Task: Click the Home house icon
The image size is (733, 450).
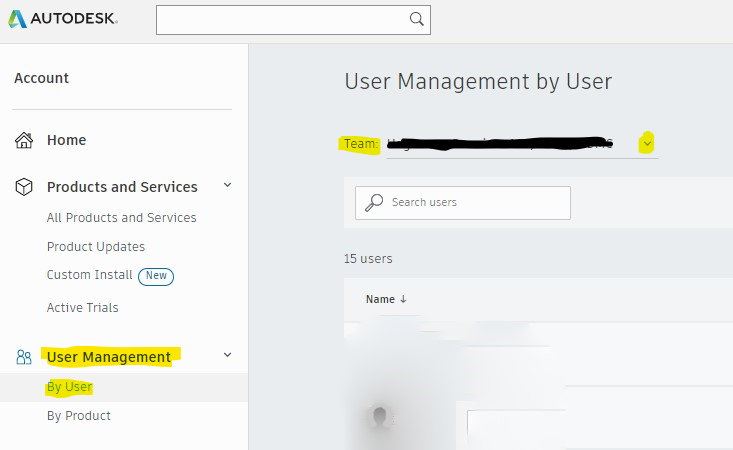Action: pyautogui.click(x=24, y=140)
